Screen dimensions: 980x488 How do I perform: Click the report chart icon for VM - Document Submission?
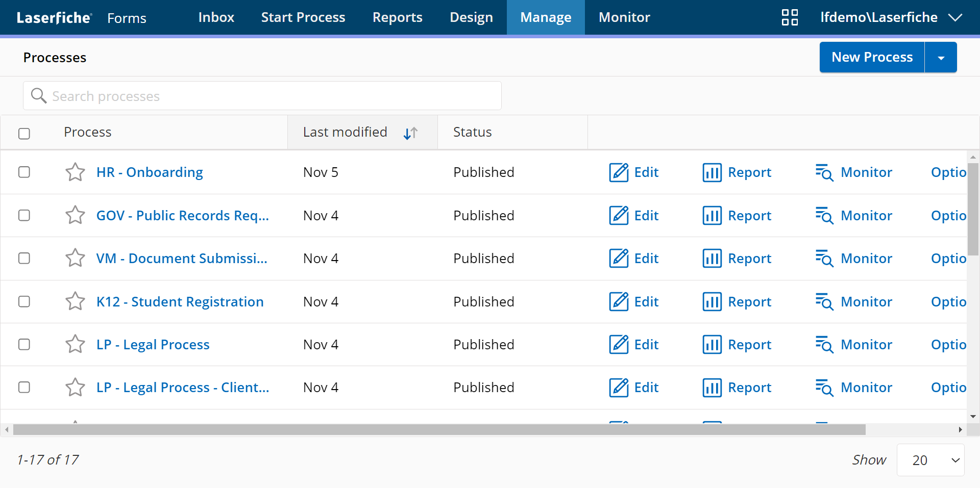coord(712,259)
